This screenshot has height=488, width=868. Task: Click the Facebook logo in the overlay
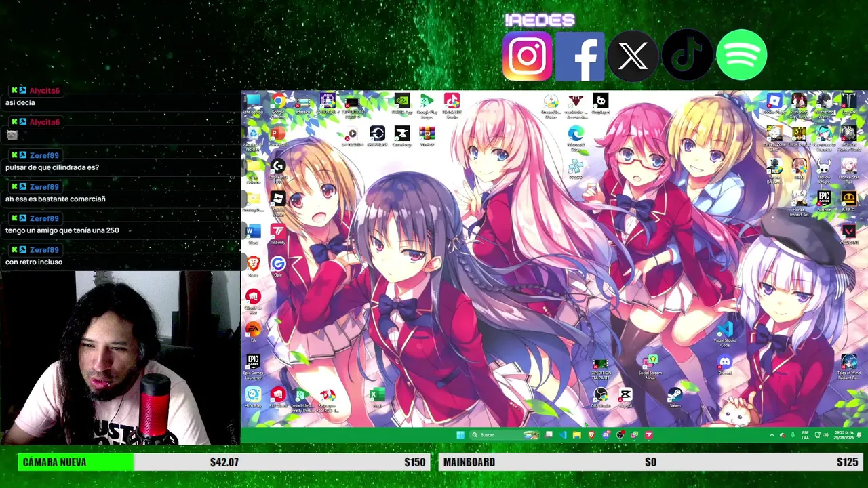coord(580,56)
